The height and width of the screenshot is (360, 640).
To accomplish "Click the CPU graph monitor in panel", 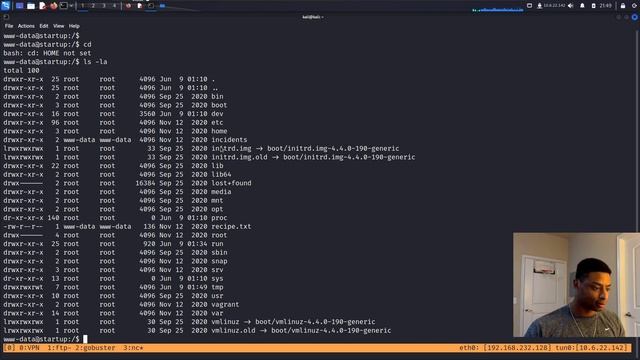I will pyautogui.click(x=498, y=9).
